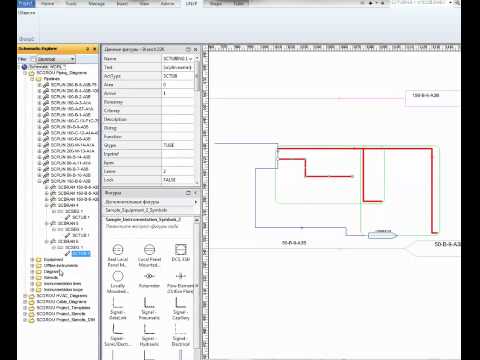Collapse the SCBRAN 6 branch node
This screenshot has width=480, height=360.
47,241
